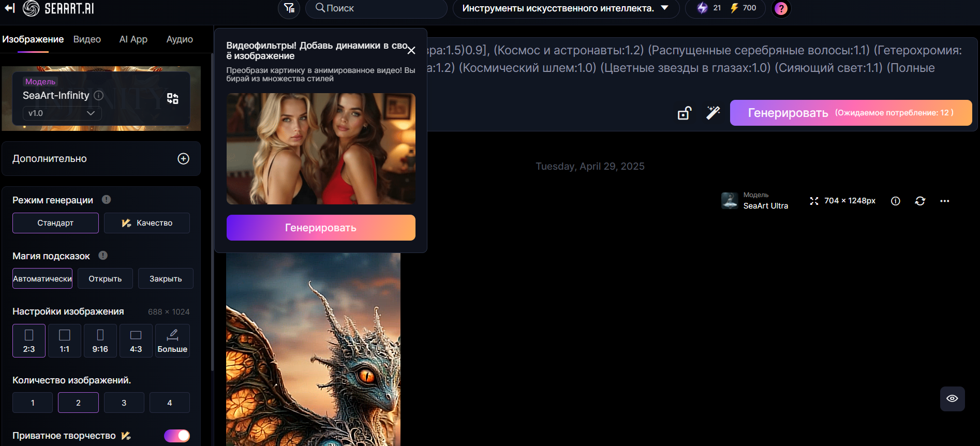Viewport: 980px width, 446px height.
Task: Select Автоматически prompt magic option
Action: coord(42,278)
